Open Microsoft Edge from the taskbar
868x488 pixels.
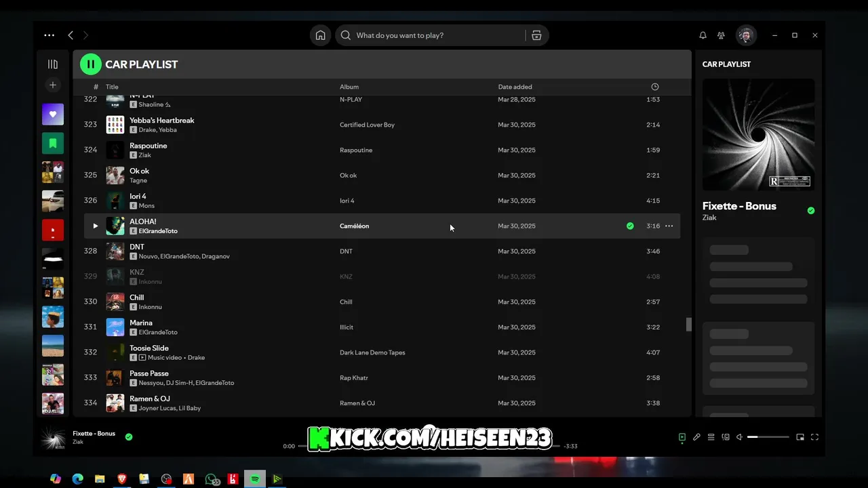click(x=78, y=479)
